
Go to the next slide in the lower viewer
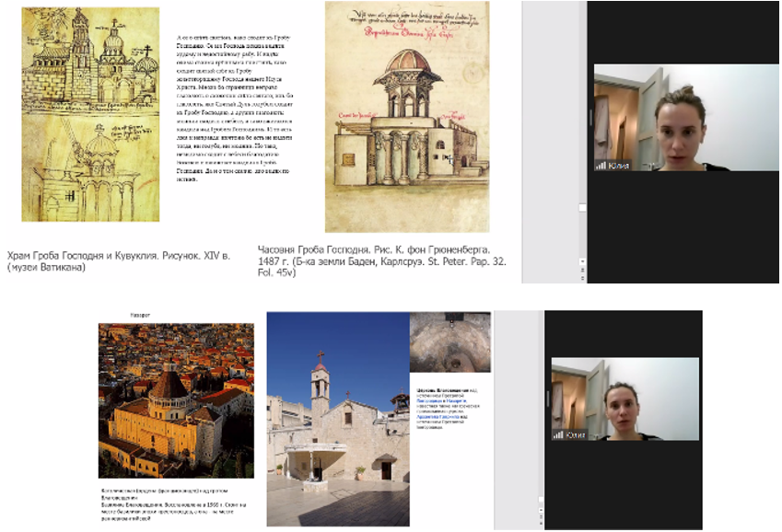(x=541, y=524)
